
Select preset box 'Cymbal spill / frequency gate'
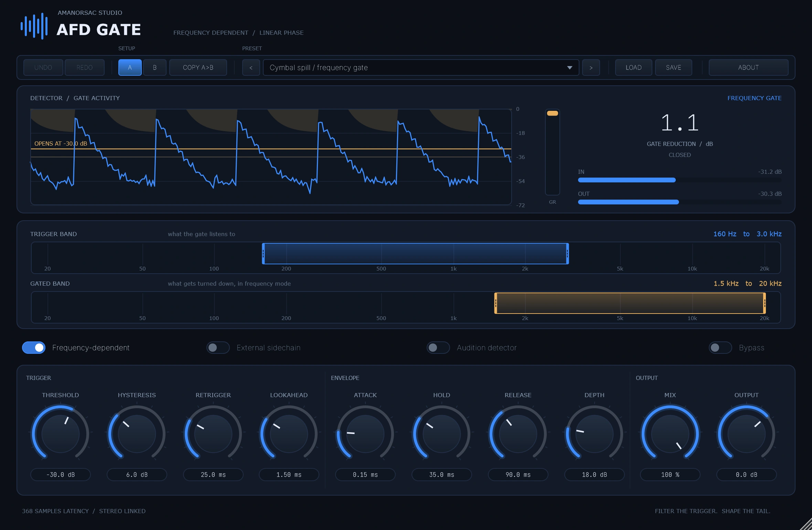pyautogui.click(x=421, y=67)
